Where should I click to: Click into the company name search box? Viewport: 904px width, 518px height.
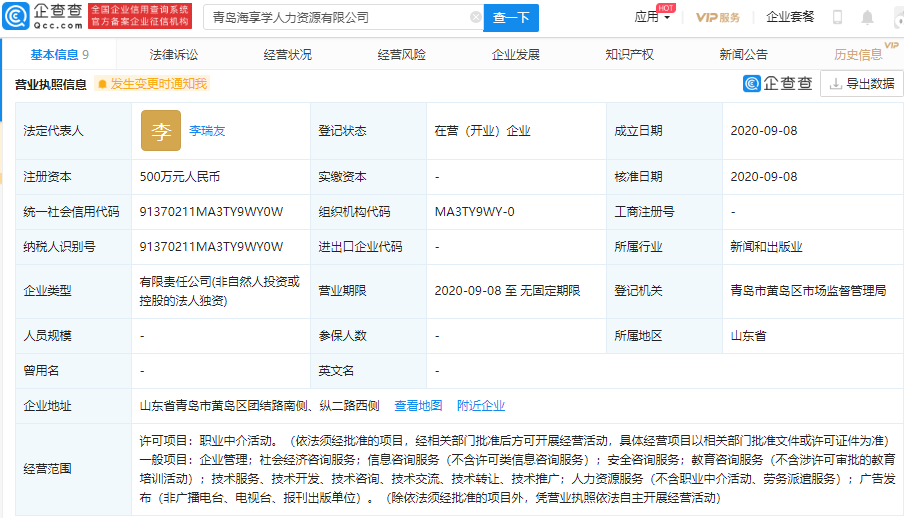(343, 18)
